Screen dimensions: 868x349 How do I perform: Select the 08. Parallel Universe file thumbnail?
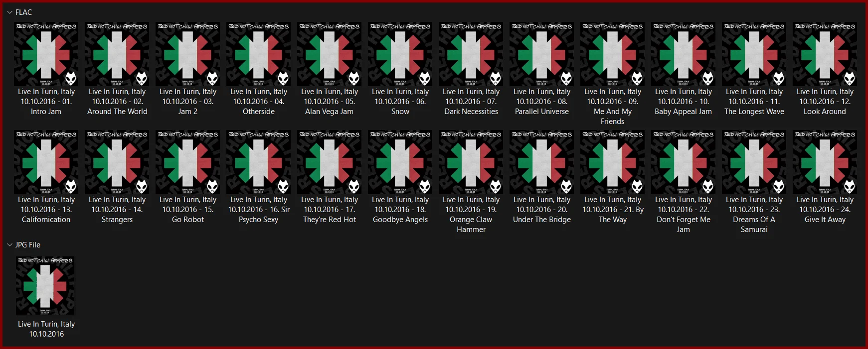542,54
